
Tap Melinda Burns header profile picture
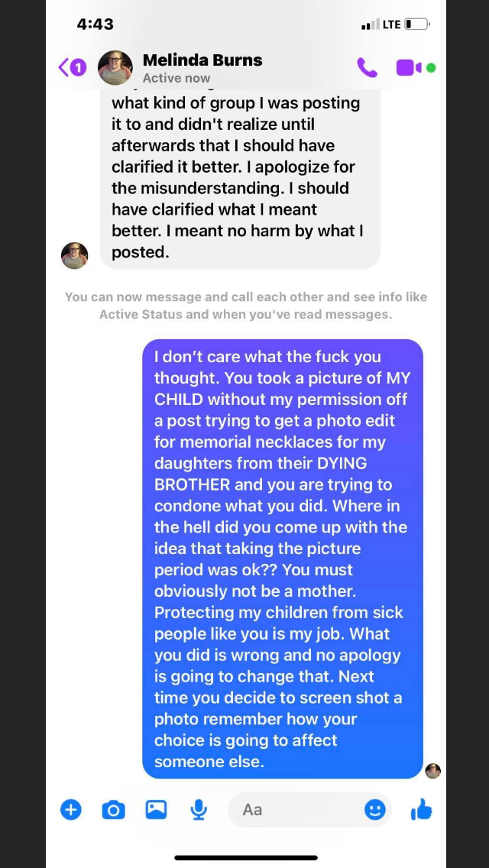pyautogui.click(x=115, y=67)
